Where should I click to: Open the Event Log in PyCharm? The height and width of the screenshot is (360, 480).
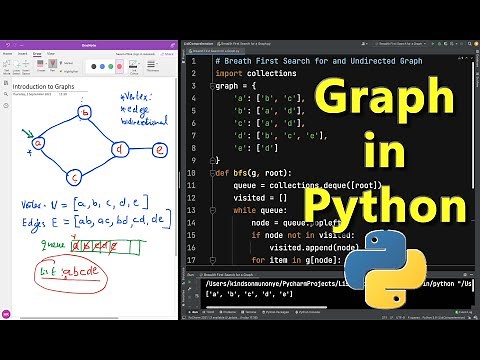464,312
